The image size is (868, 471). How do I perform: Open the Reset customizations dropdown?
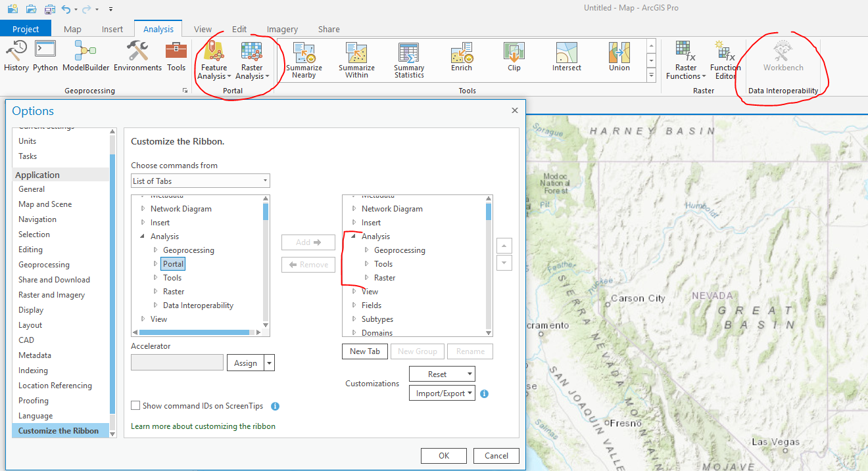point(442,374)
